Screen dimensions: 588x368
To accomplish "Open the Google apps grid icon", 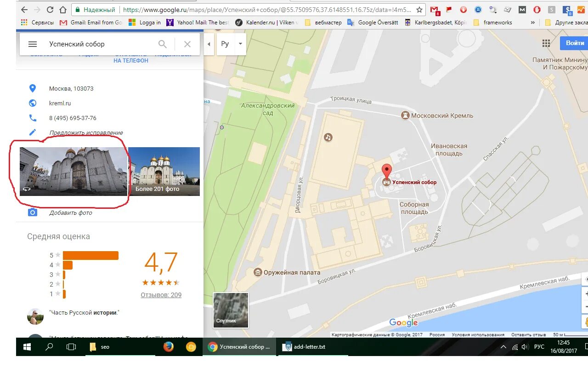I will tap(546, 43).
